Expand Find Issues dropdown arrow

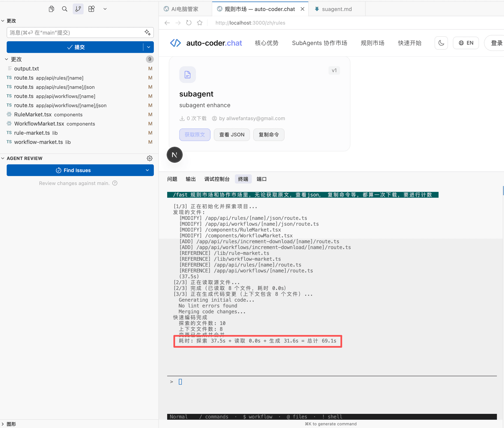[147, 170]
